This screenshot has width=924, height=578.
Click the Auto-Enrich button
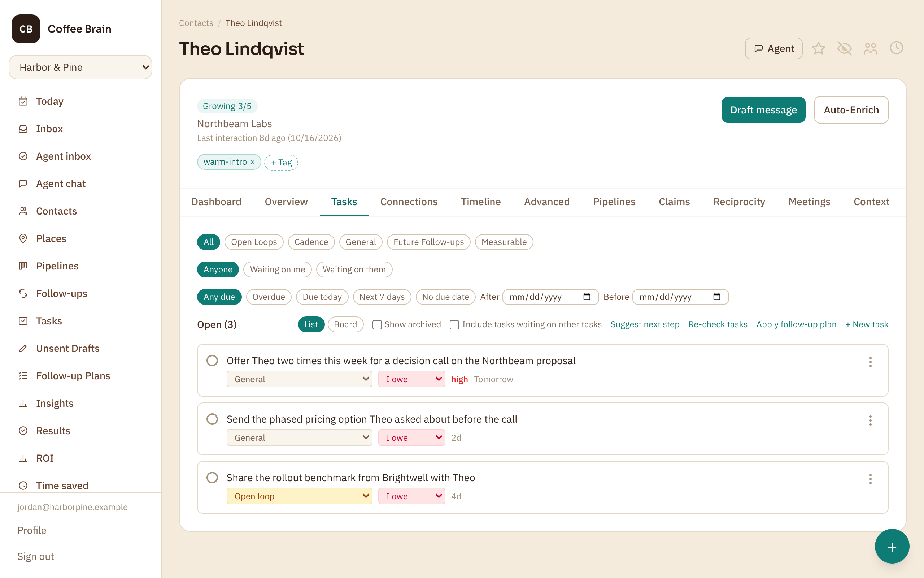[x=851, y=110]
